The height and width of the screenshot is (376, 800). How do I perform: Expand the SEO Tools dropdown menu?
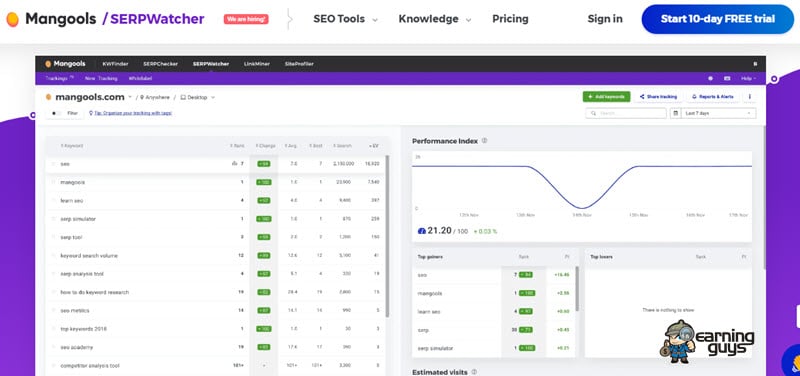[x=345, y=19]
